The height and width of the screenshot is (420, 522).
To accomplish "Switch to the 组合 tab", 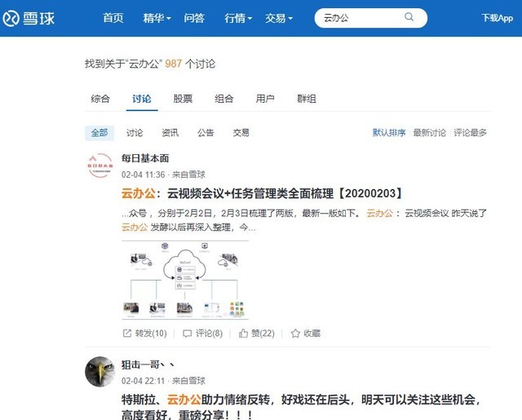I will 224,99.
